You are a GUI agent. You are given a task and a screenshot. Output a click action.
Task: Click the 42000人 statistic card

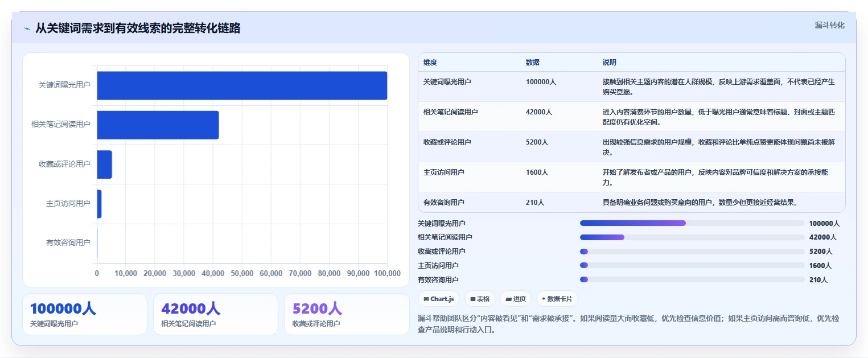coord(216,314)
